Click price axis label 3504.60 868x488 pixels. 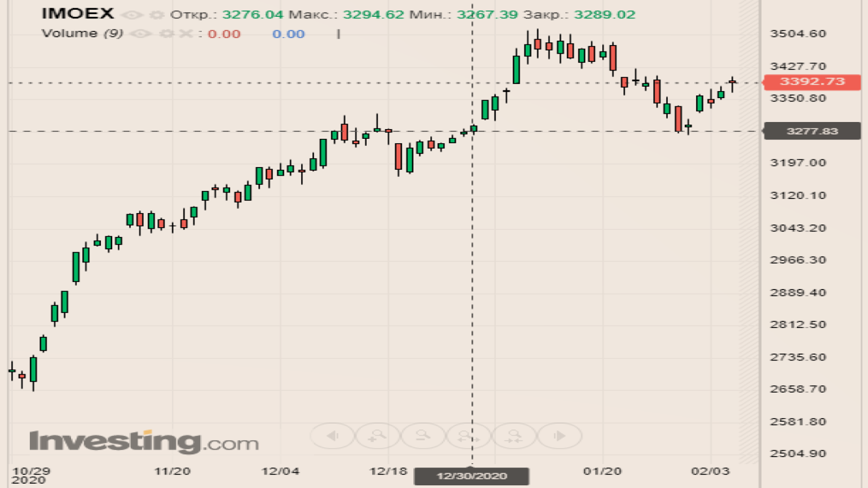tap(798, 34)
